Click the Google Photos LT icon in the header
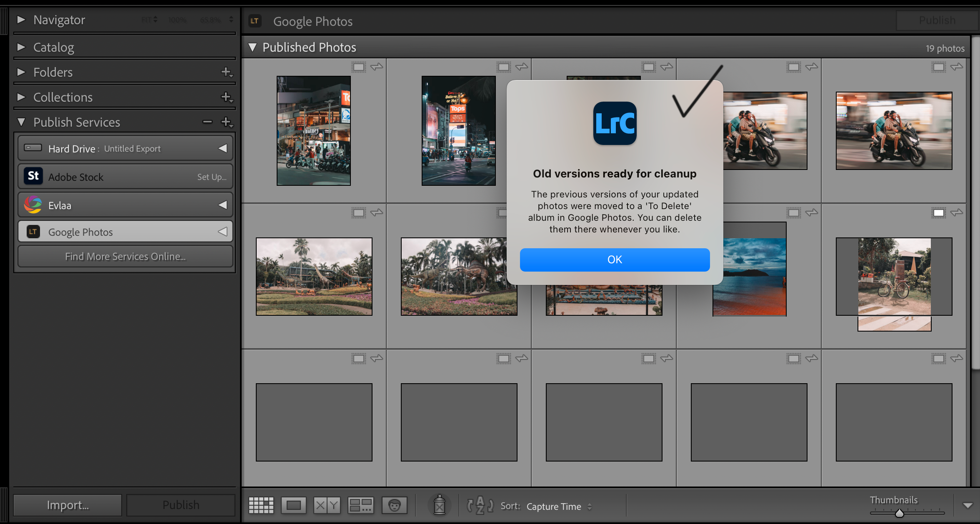The image size is (980, 524). click(x=255, y=21)
